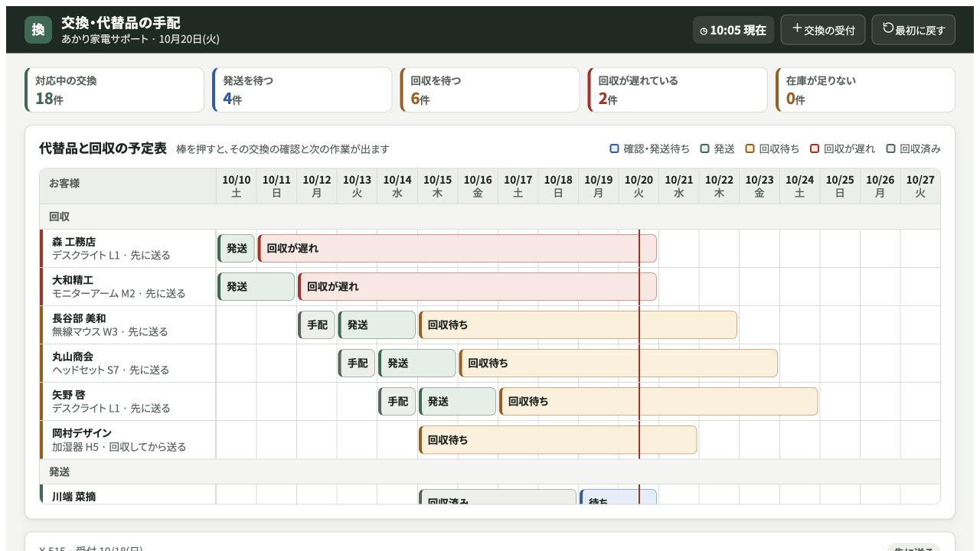Click the 換 app logo icon

tap(38, 30)
